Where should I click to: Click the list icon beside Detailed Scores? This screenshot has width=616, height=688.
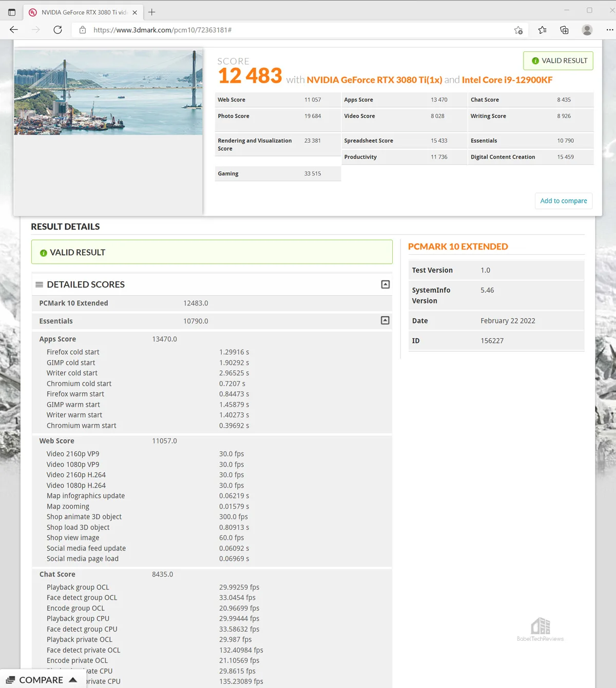(x=39, y=284)
